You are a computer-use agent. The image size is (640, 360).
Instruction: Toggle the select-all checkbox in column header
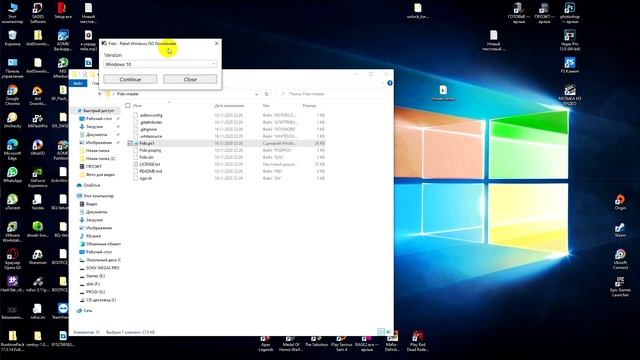click(x=128, y=106)
